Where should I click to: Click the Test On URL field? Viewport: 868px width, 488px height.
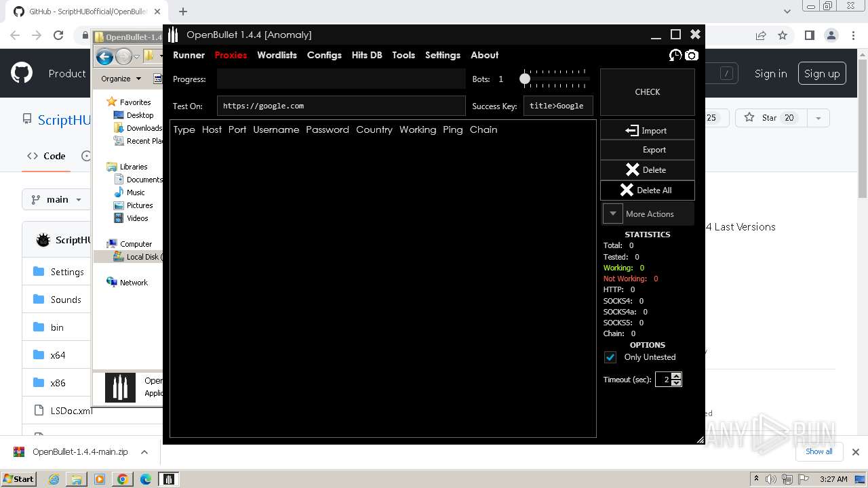[341, 106]
